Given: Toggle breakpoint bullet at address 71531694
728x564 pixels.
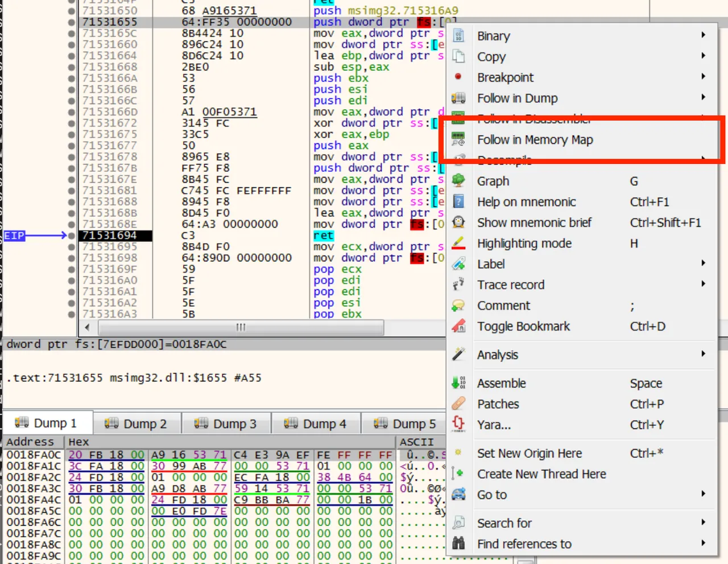Looking at the screenshot, I should [71, 235].
